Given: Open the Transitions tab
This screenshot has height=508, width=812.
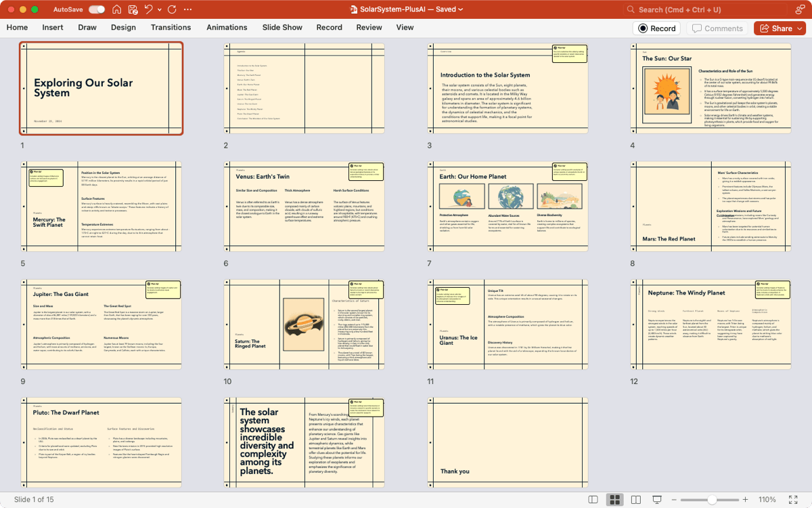Looking at the screenshot, I should [x=171, y=27].
